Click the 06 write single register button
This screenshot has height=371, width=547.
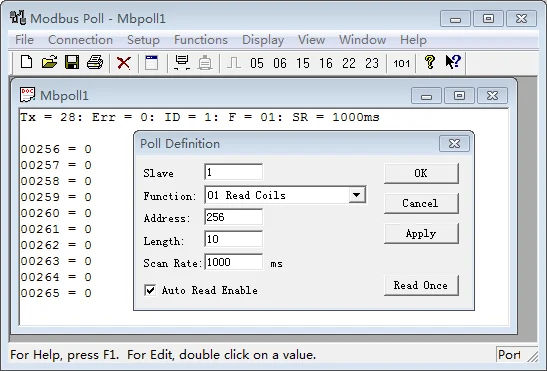click(280, 63)
